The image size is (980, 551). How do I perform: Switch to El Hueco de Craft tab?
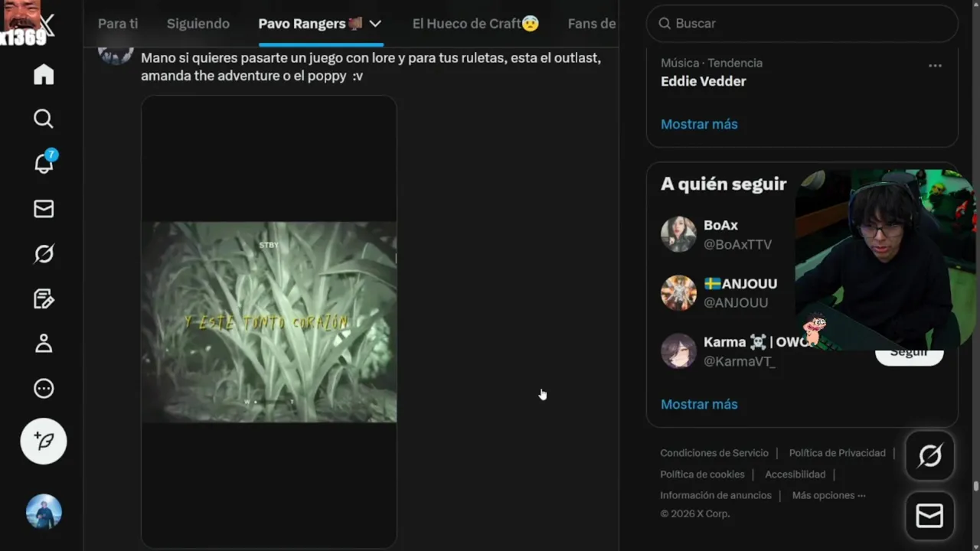coord(475,24)
